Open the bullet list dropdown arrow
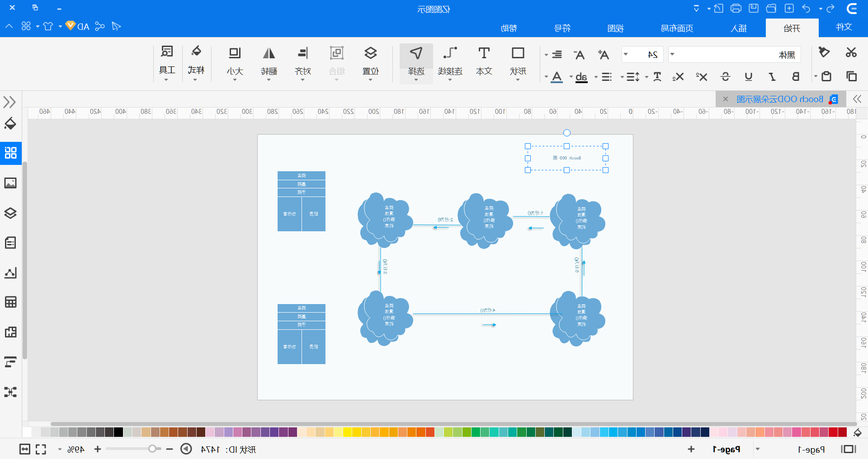This screenshot has width=868, height=459. tap(596, 77)
